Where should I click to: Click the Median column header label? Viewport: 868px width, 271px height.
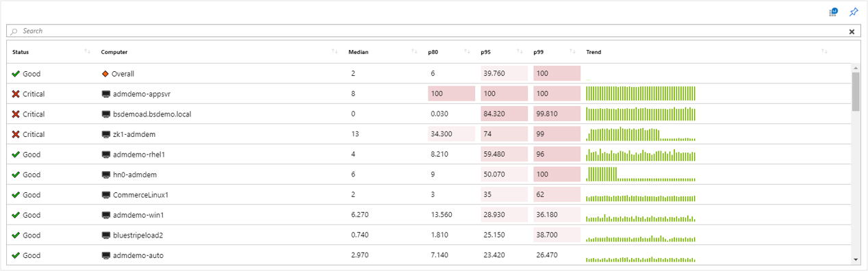point(358,52)
